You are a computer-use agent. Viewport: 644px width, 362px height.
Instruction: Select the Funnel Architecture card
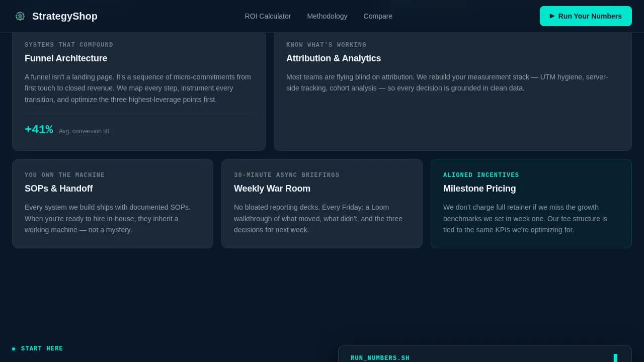coord(139,90)
